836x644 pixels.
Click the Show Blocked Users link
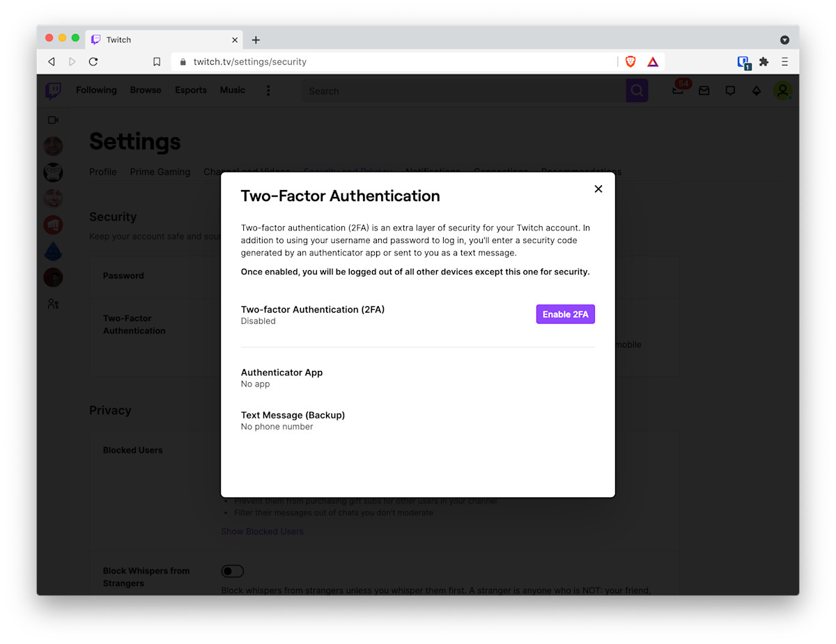pyautogui.click(x=262, y=531)
